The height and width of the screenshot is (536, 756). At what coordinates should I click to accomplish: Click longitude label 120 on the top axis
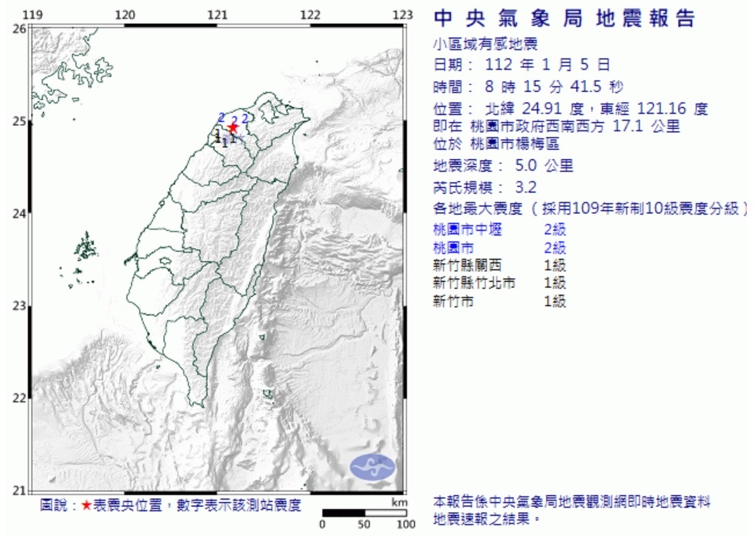coord(125,15)
